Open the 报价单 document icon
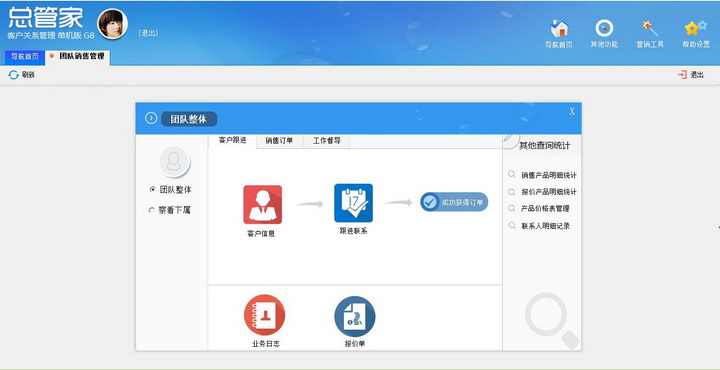This screenshot has height=370, width=720. 355,316
